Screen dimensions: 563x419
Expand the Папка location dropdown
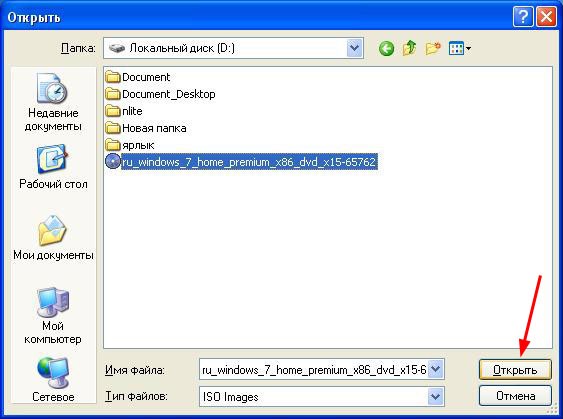355,48
